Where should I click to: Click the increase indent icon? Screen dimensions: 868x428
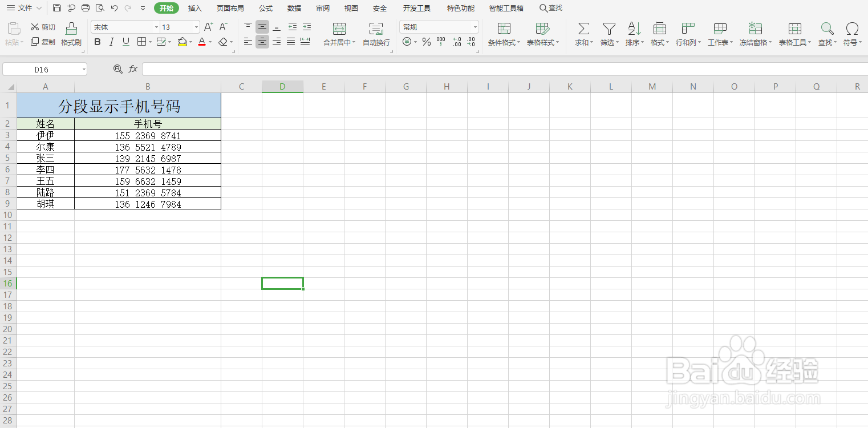307,27
